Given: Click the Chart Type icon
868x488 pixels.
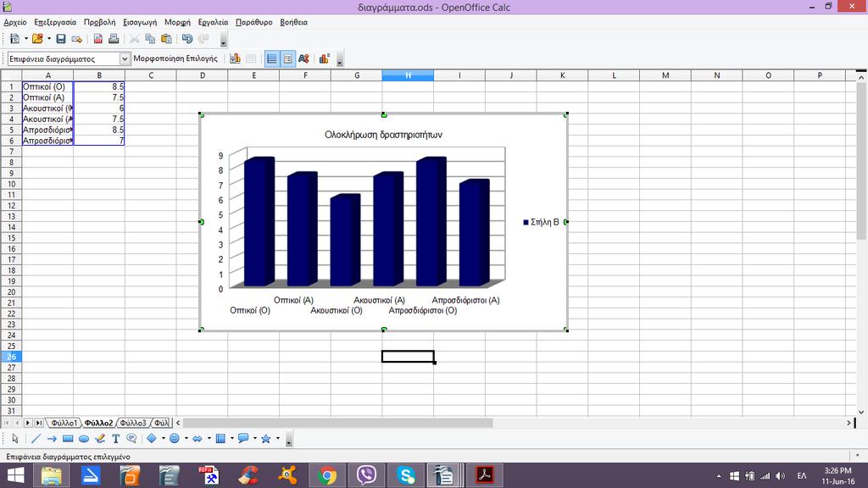Looking at the screenshot, I should coord(236,58).
